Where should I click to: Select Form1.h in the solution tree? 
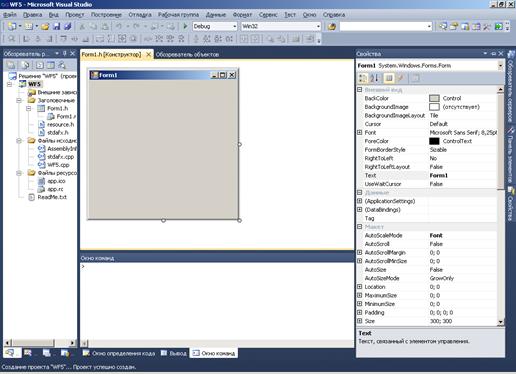coord(57,108)
